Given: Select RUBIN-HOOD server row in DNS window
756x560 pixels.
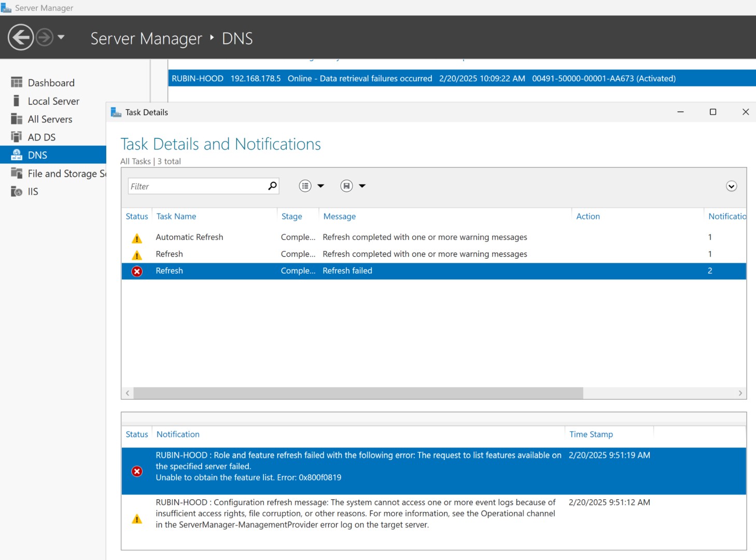Looking at the screenshot, I should point(462,78).
